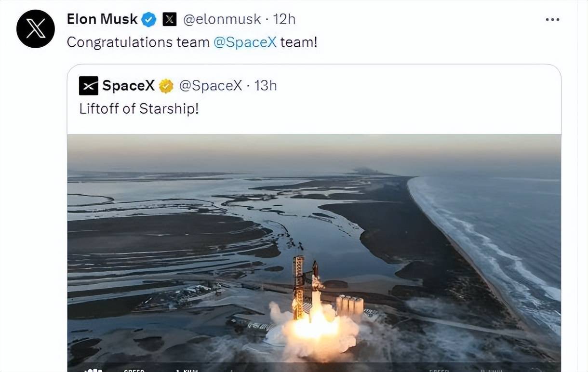Image resolution: width=588 pixels, height=372 pixels.
Task: Click the SpaceX avatar in the quoted post
Action: point(89,86)
